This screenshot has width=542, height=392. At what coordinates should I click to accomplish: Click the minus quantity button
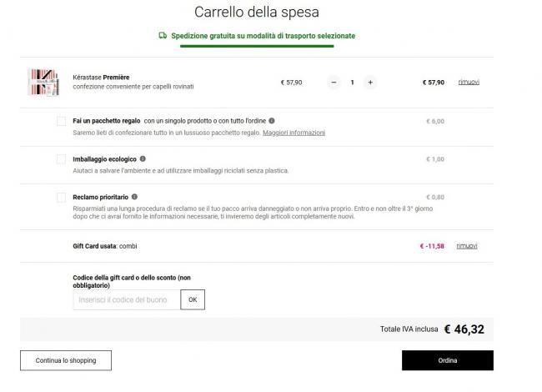pos(334,83)
